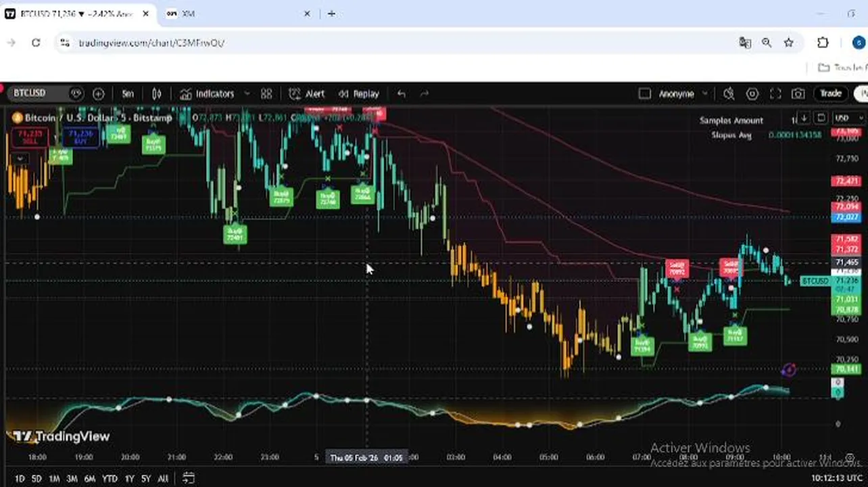The height and width of the screenshot is (487, 868).
Task: Click the blue BUY price button
Action: coord(81,138)
